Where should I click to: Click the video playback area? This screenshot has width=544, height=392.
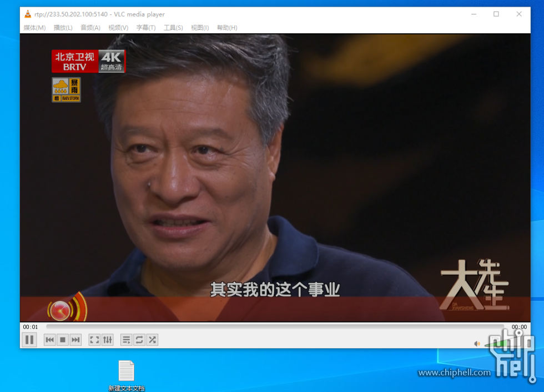coord(275,177)
